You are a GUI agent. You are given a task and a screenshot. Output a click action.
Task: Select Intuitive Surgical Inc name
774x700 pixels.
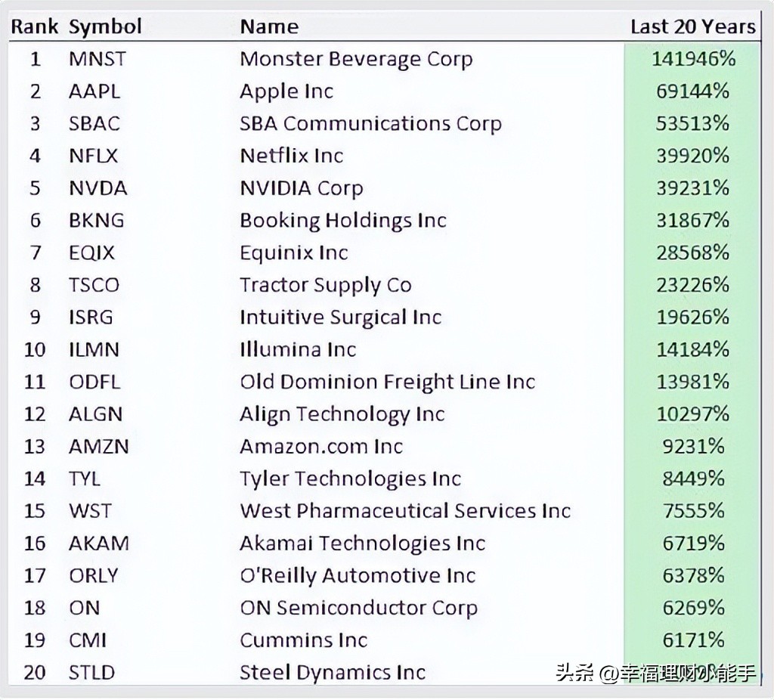click(x=340, y=317)
